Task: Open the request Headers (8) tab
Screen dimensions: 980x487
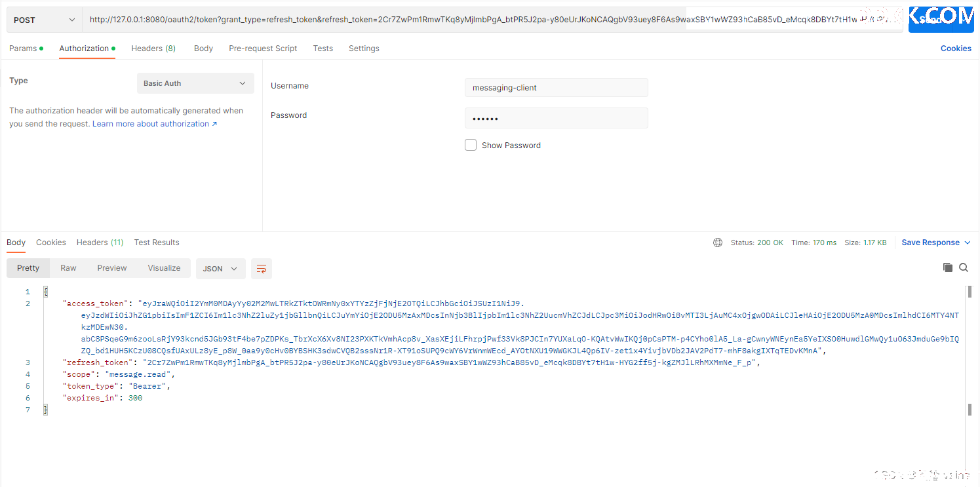Action: coord(153,49)
